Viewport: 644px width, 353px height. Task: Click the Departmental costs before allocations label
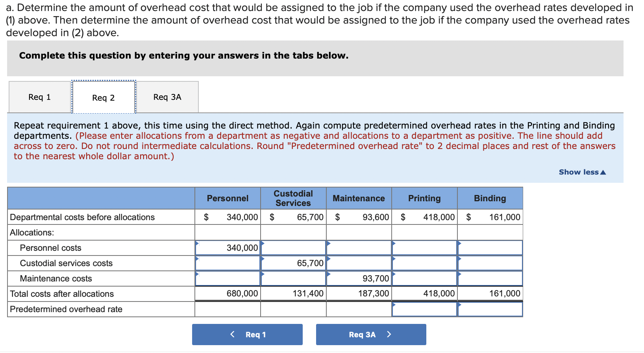(82, 217)
